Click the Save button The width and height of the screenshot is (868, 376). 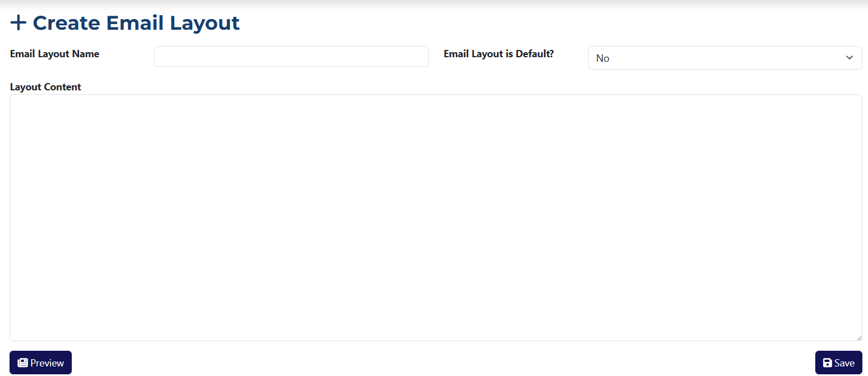pos(839,362)
